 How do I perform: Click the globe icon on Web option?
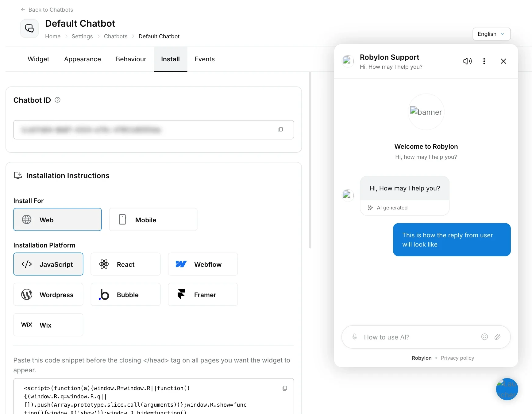pos(27,220)
